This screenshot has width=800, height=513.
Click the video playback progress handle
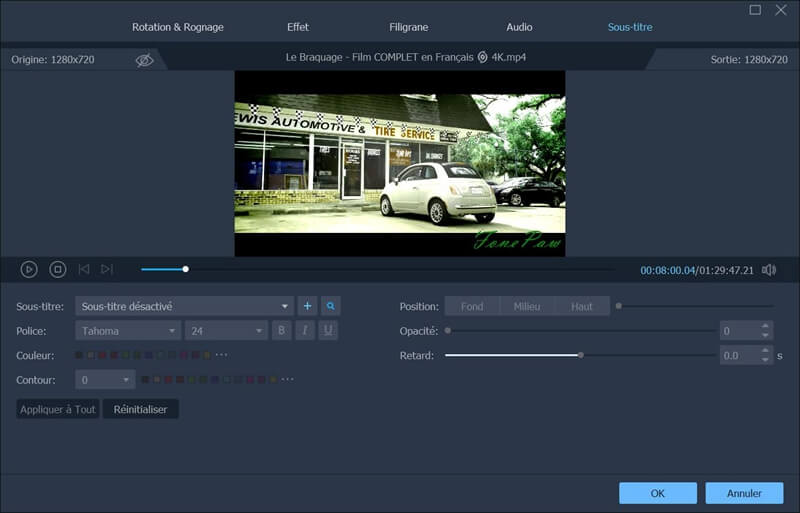coord(186,269)
